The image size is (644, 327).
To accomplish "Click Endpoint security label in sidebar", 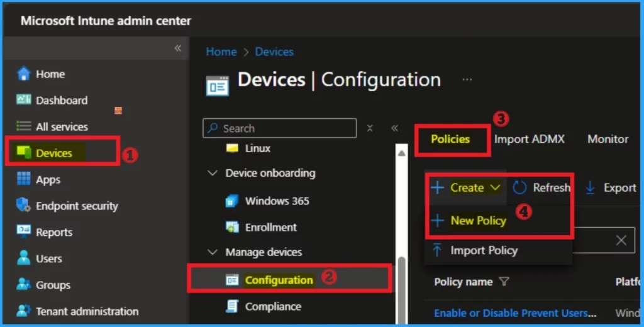I will [x=77, y=206].
